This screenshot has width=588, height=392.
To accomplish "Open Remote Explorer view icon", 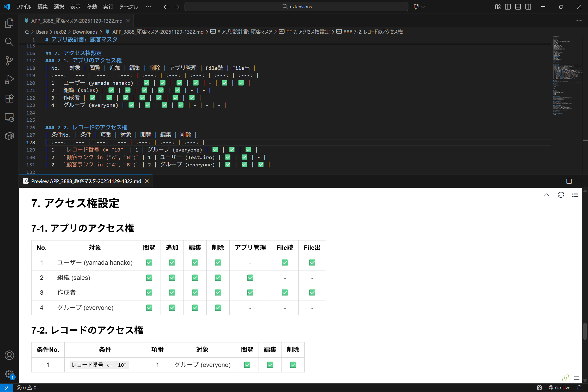I will point(9,117).
